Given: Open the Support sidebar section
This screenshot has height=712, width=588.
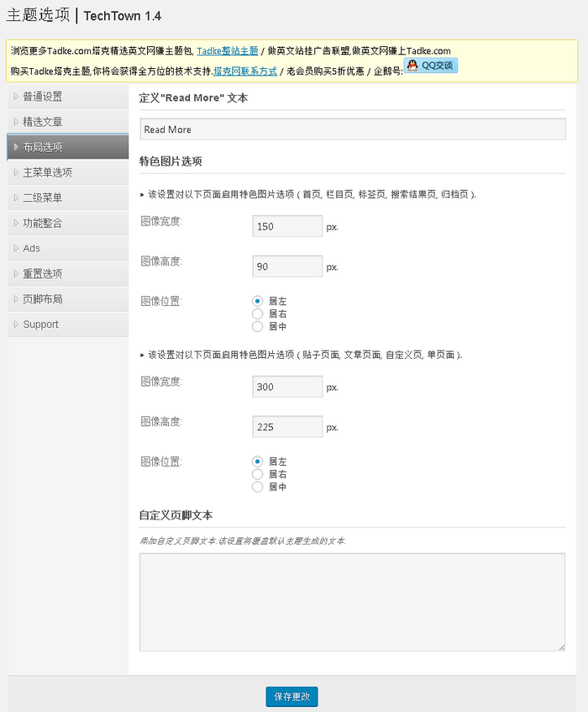Looking at the screenshot, I should pos(40,324).
